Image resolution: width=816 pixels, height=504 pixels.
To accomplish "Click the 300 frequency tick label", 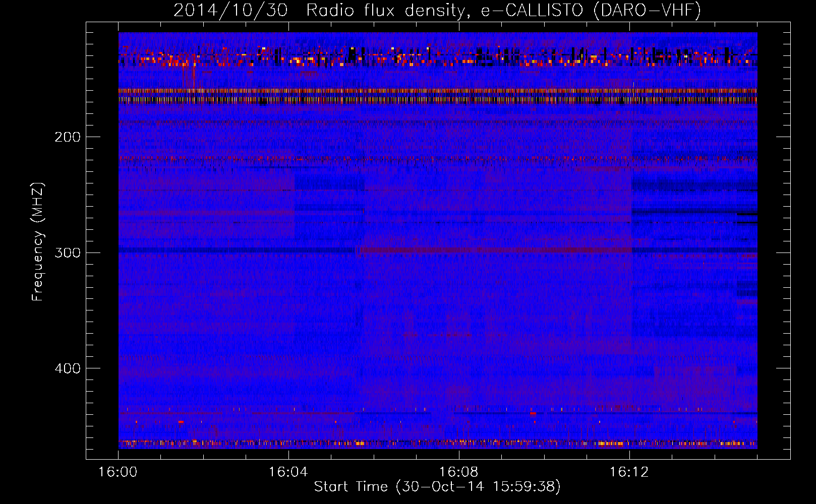I will (68, 253).
